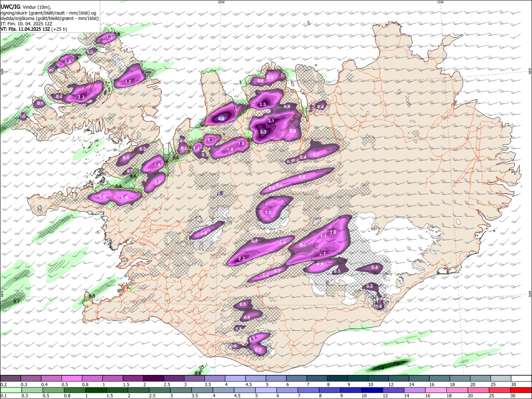The image size is (532, 399).
Task: Click the 64N latitude label on right edge
Action: 530,294
